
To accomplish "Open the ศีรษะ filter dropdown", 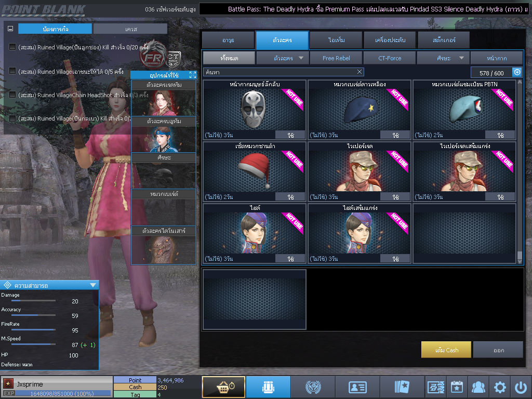I will 443,58.
